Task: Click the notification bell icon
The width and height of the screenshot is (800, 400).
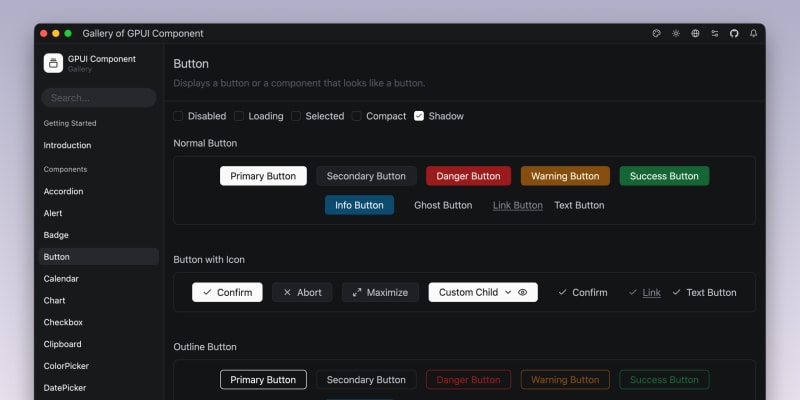Action: pyautogui.click(x=753, y=33)
